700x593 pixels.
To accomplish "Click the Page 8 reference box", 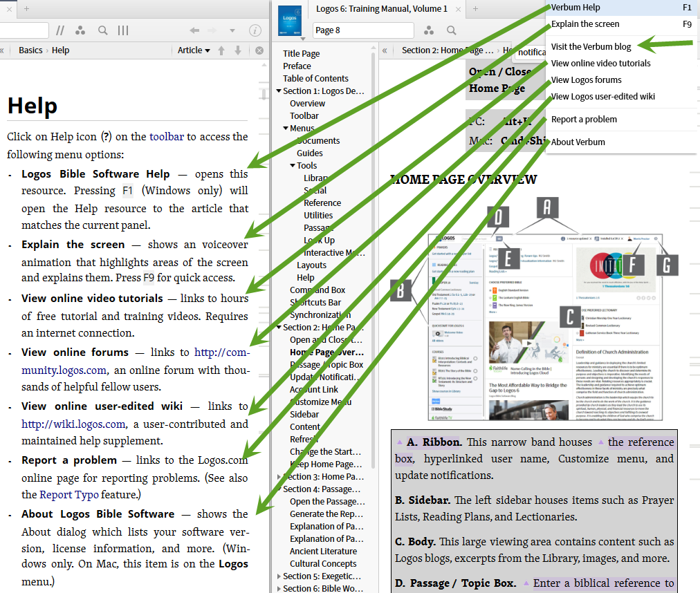I will [363, 30].
